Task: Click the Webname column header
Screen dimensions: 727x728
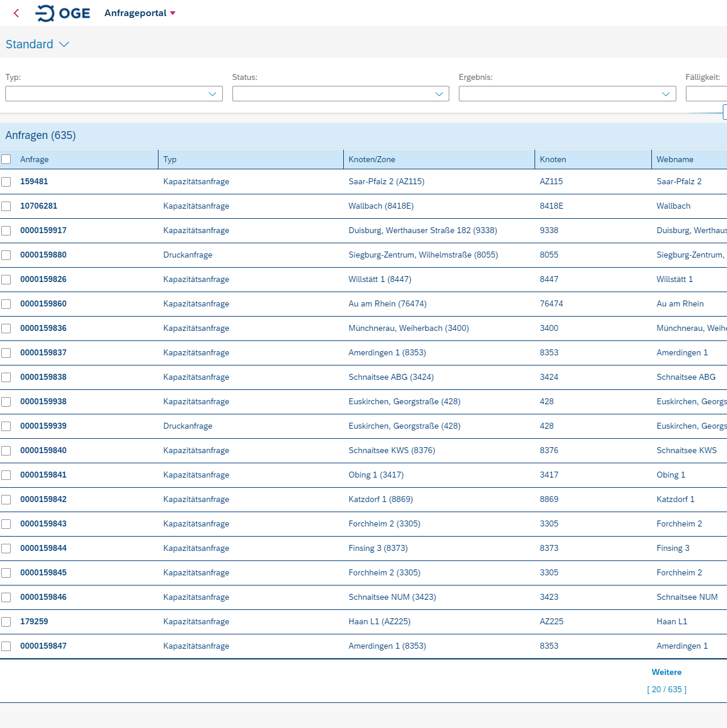Action: 675,159
